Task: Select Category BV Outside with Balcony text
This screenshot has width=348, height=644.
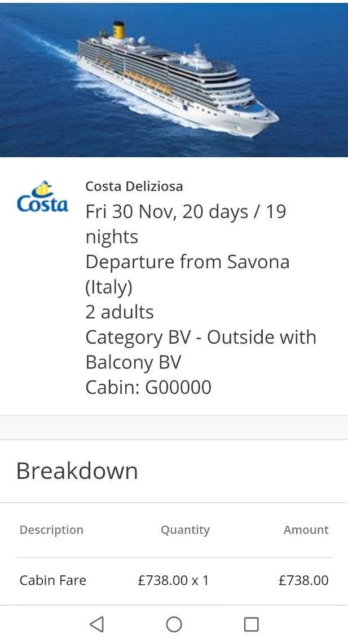Action: (x=201, y=349)
